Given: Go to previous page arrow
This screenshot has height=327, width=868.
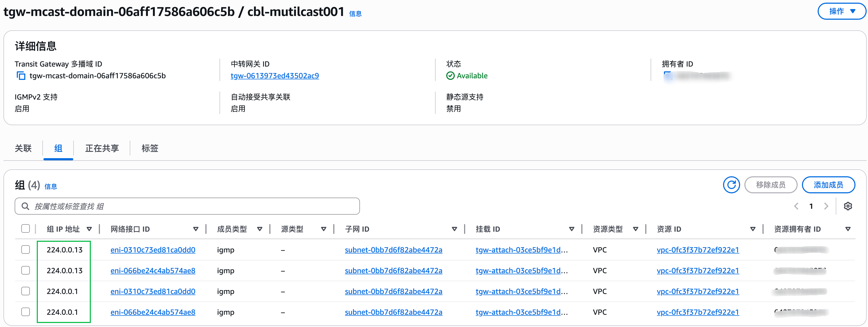Looking at the screenshot, I should pos(796,206).
